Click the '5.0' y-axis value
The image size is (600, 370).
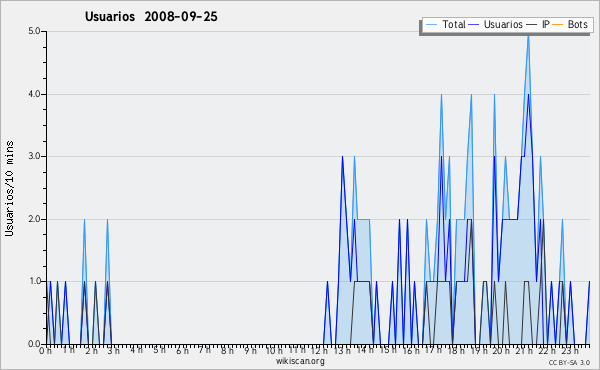click(34, 31)
